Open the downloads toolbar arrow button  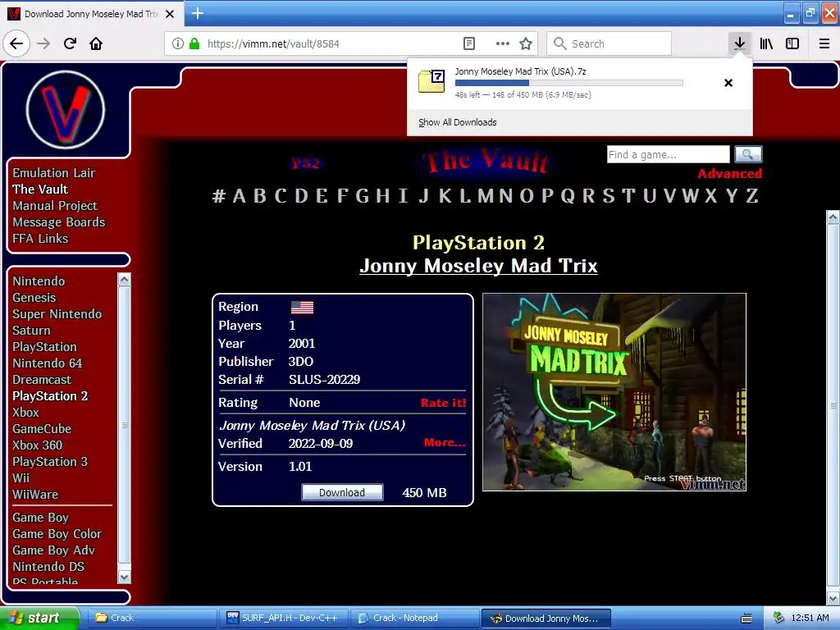[x=739, y=44]
